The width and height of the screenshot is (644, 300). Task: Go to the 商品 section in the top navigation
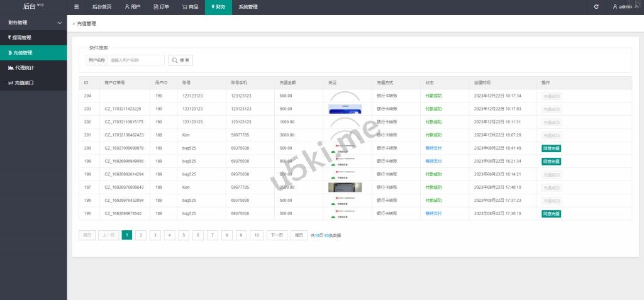(x=190, y=7)
